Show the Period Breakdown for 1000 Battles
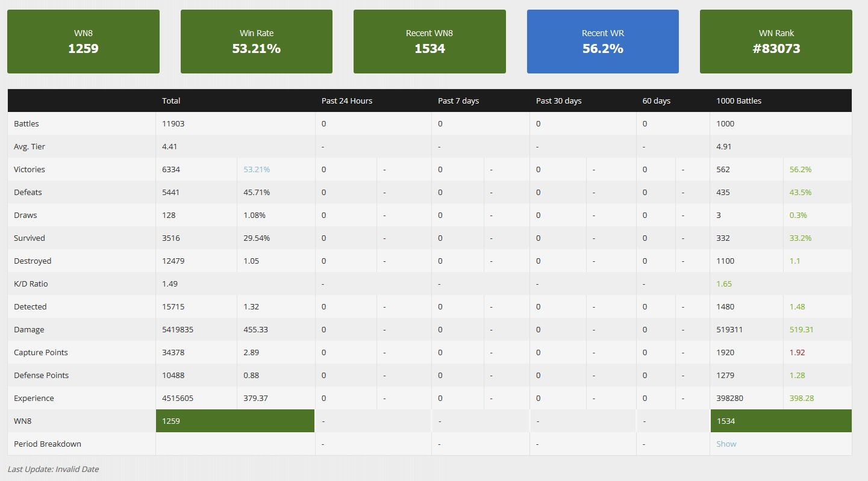The height and width of the screenshot is (481, 868). [726, 444]
